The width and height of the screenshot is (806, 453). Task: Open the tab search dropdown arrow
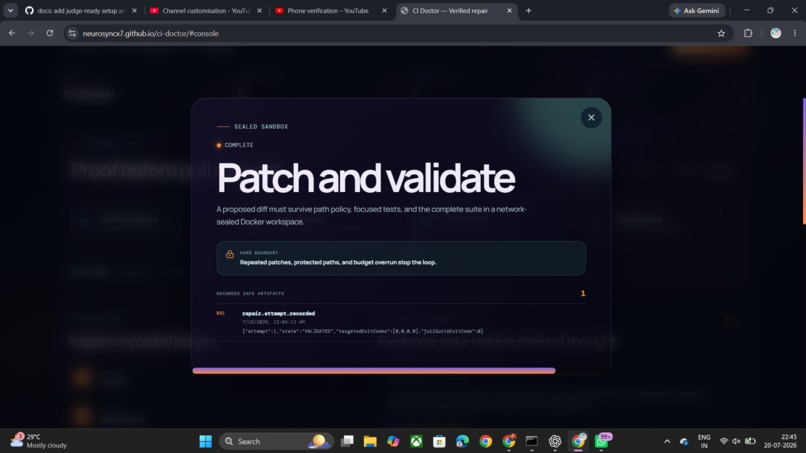coord(10,10)
